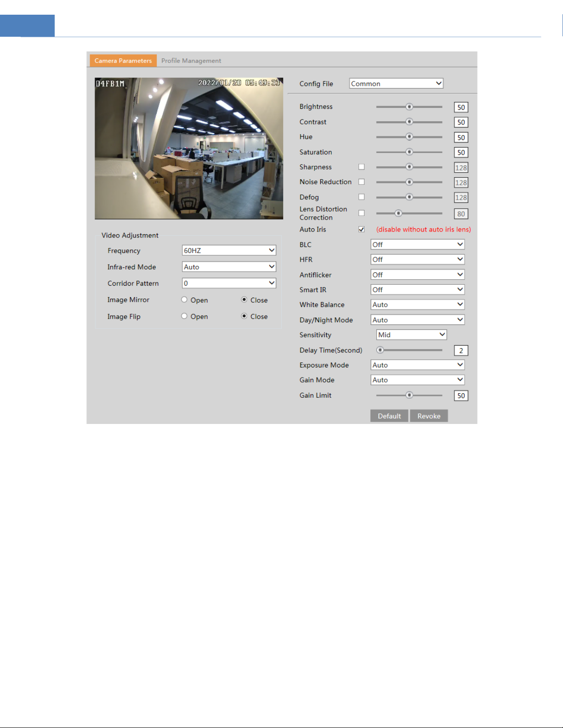Click the Sharpness 128 value box
The image size is (563, 728).
[461, 168]
